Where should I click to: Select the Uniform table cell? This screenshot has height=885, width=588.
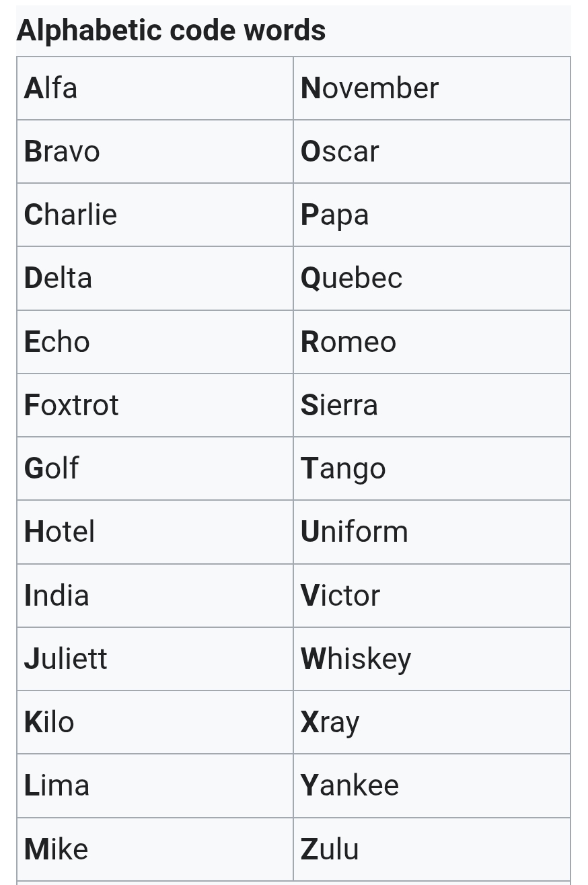(355, 532)
